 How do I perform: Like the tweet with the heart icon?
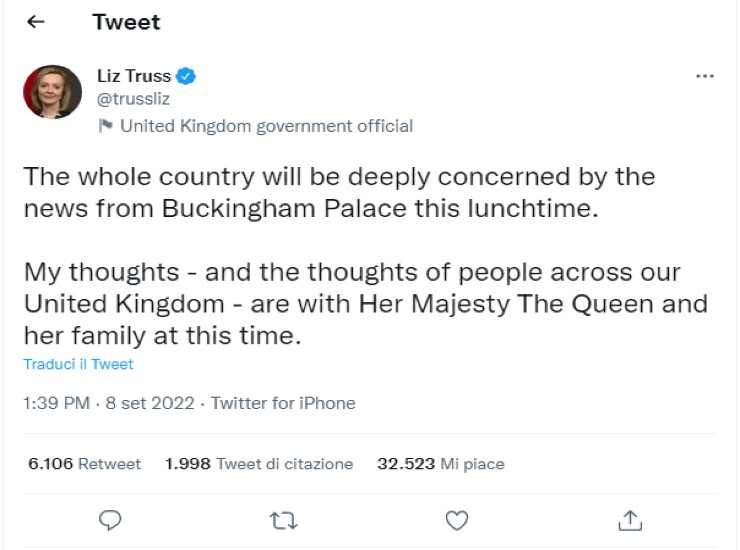[x=456, y=519]
